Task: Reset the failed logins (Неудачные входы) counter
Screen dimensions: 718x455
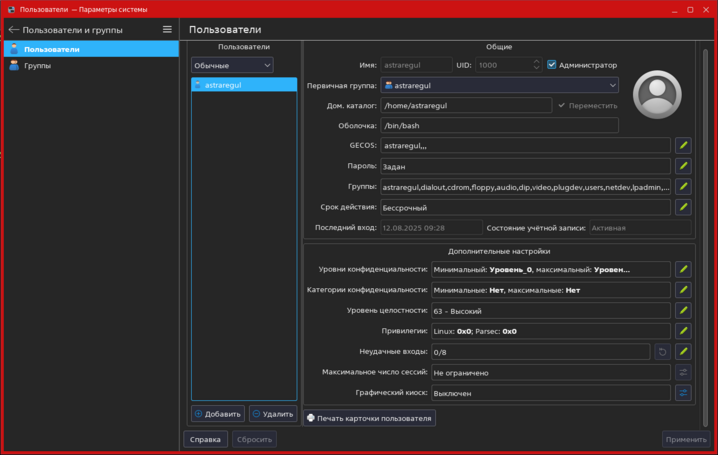Action: tap(661, 352)
